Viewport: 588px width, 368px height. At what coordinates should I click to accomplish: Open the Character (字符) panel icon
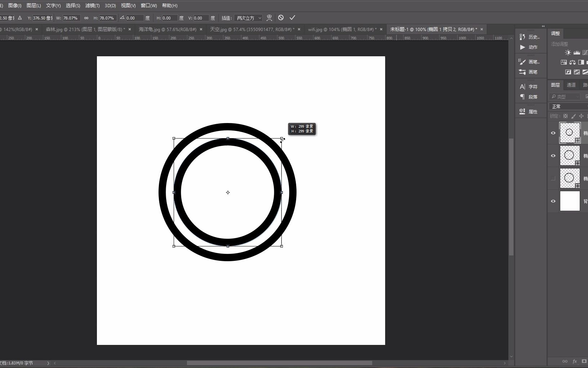point(522,87)
